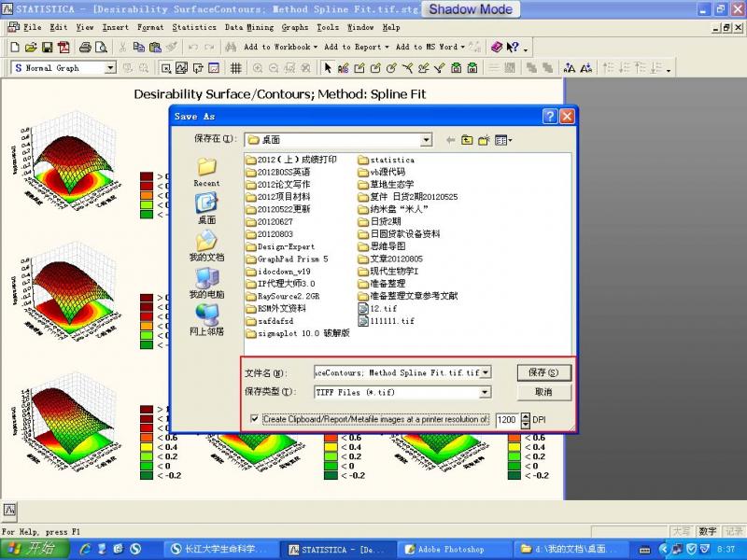The width and height of the screenshot is (747, 560).
Task: Open the Add to Report dropdown
Action: 357,47
